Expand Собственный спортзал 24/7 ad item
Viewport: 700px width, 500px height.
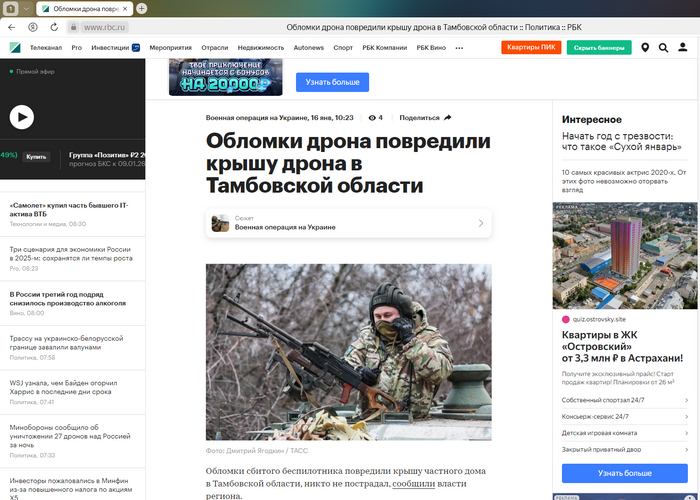click(x=625, y=400)
